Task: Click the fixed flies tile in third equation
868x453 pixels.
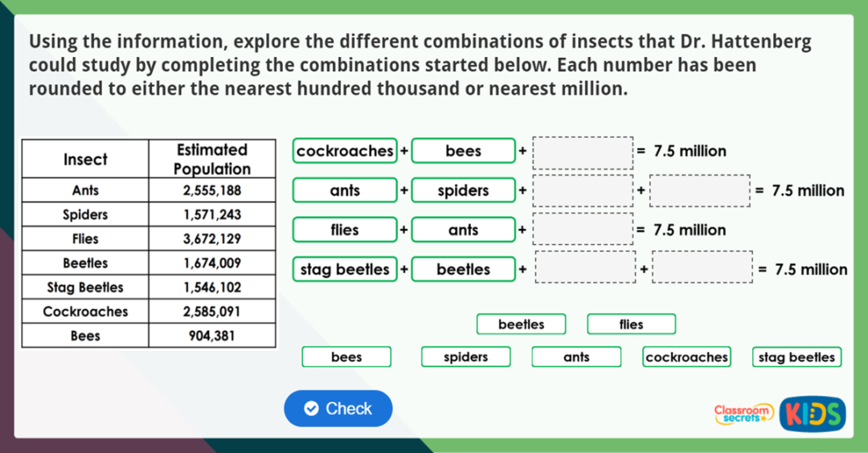Action: click(x=345, y=230)
